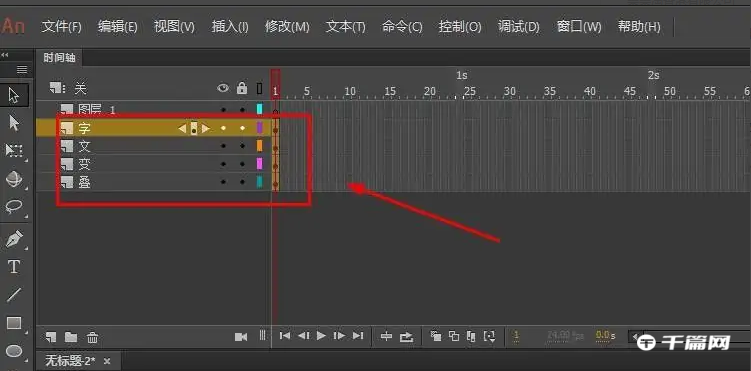Select the Oval tool

click(14, 351)
